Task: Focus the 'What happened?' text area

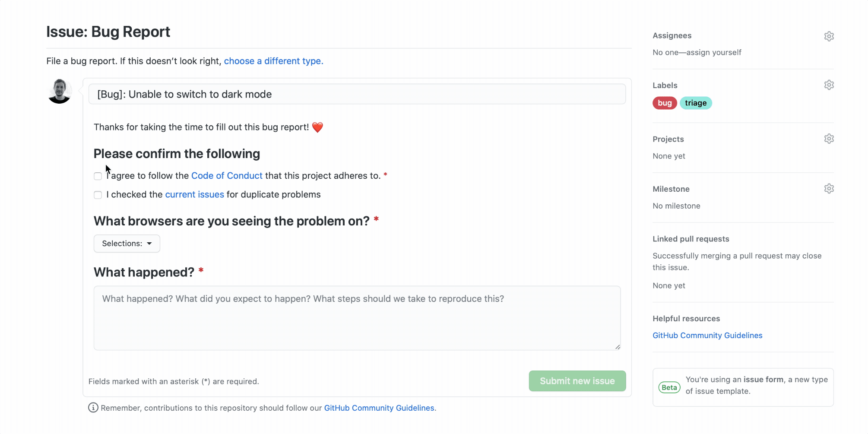Action: (357, 318)
